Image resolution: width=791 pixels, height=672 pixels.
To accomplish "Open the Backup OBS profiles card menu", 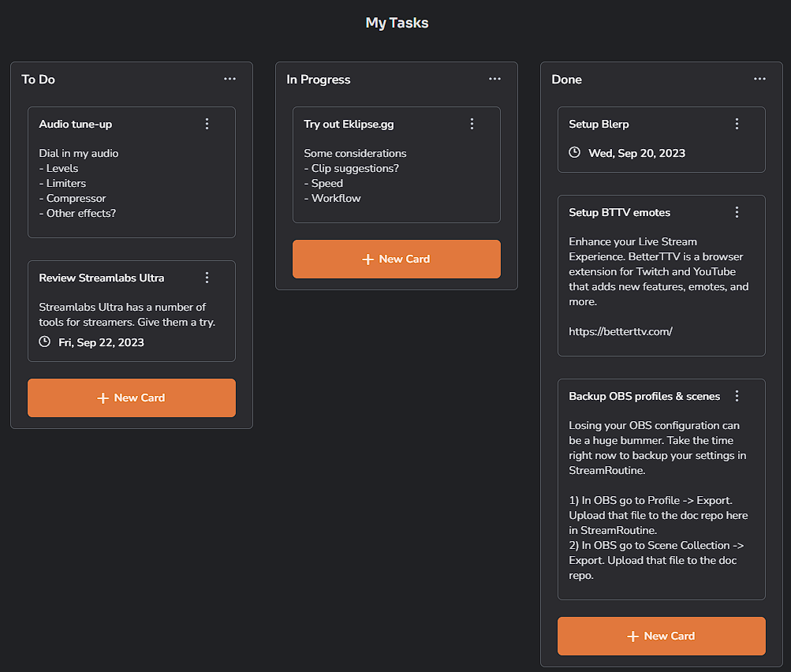I will pyautogui.click(x=737, y=396).
